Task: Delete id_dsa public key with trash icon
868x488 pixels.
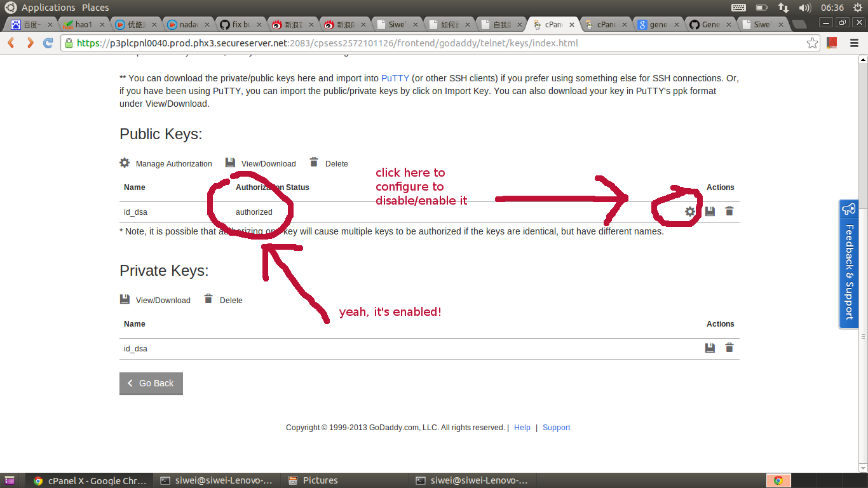Action: tap(729, 212)
